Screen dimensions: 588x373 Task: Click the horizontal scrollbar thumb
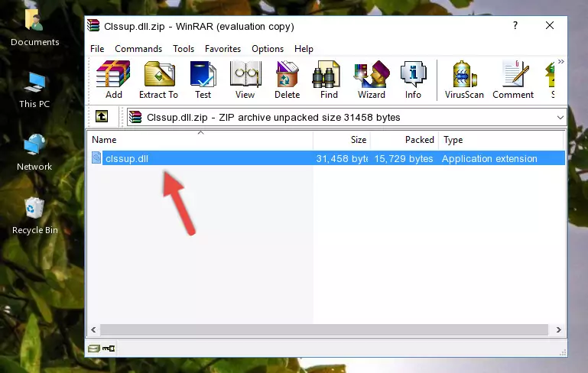tap(324, 329)
